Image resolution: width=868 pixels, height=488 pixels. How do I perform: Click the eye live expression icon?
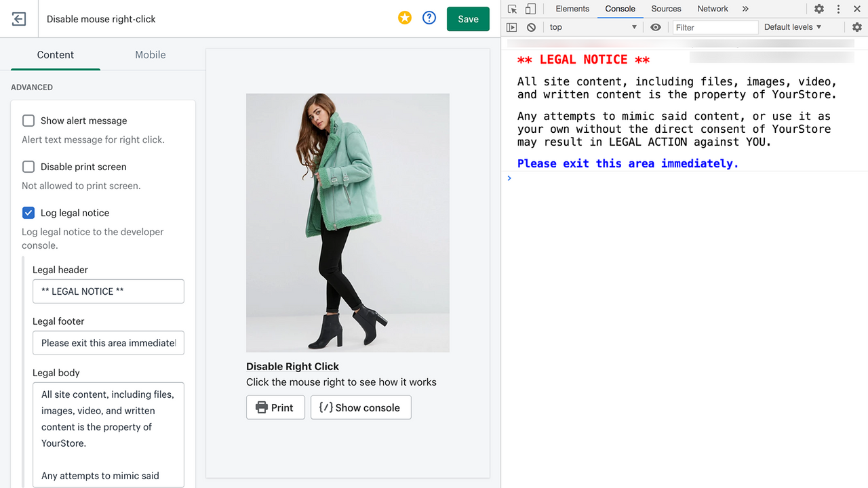(x=656, y=27)
